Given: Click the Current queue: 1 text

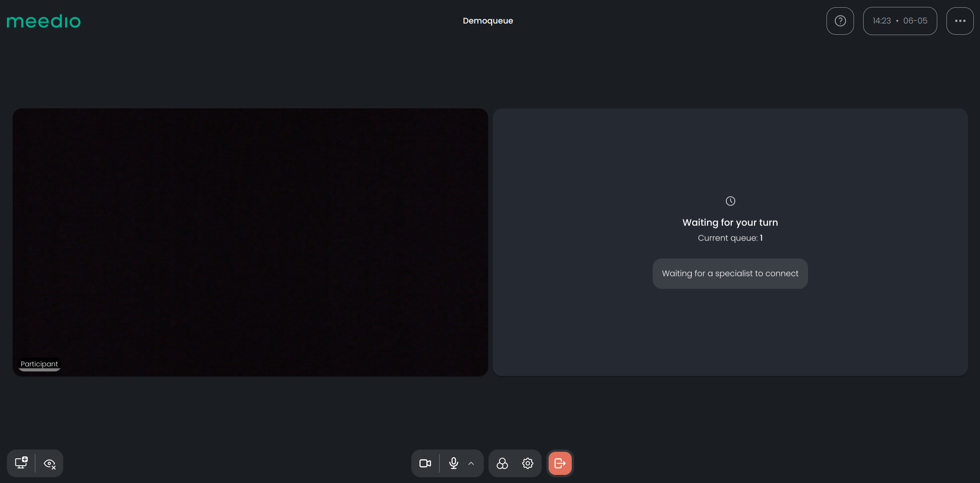Looking at the screenshot, I should point(730,238).
